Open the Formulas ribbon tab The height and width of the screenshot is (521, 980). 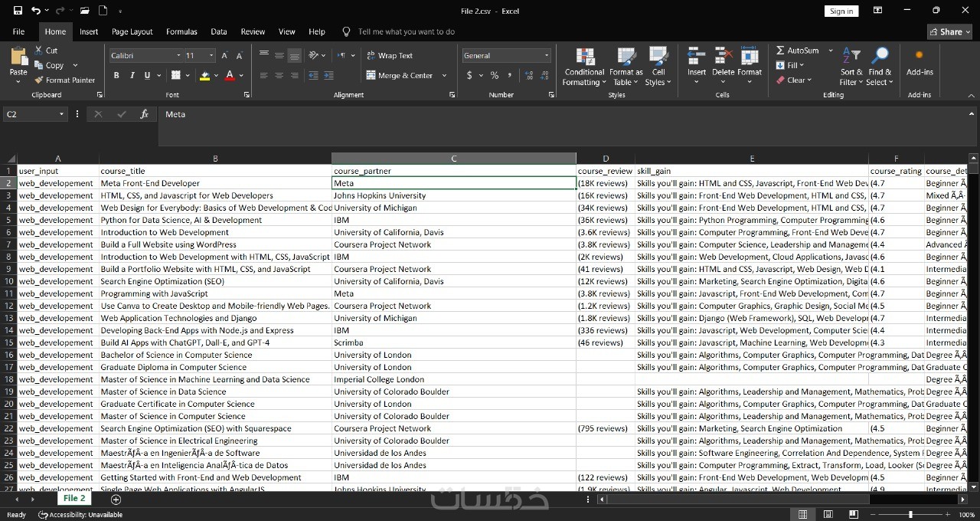(181, 31)
